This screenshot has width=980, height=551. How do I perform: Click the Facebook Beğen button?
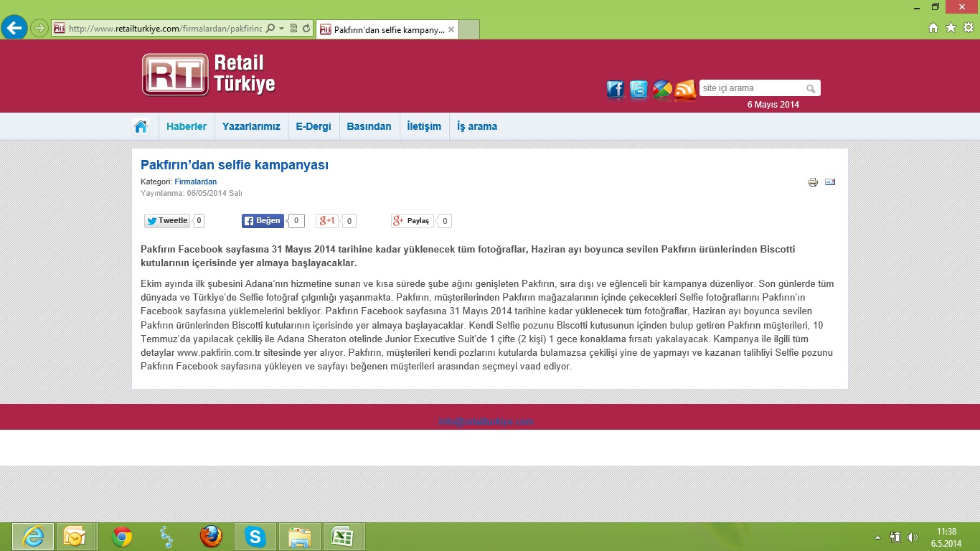(x=263, y=221)
